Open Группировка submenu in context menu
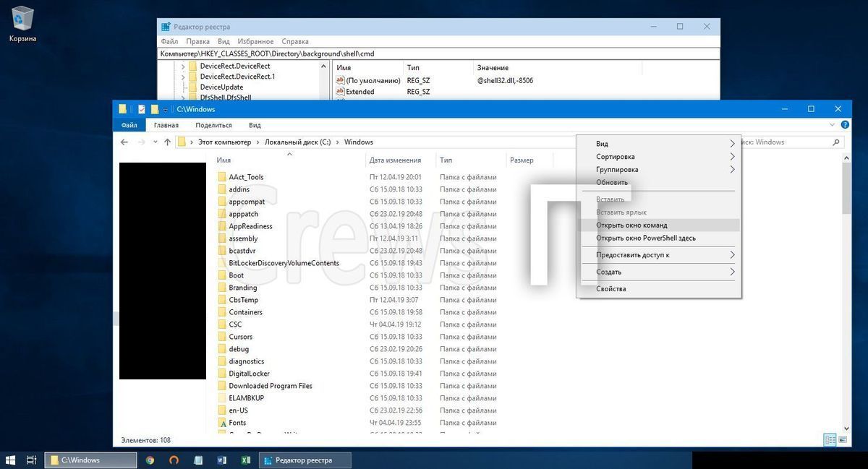868x469 pixels. pyautogui.click(x=658, y=170)
